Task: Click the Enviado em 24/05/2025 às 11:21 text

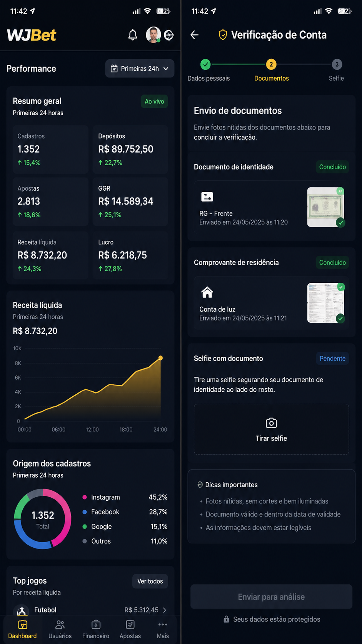Action: 243,318
